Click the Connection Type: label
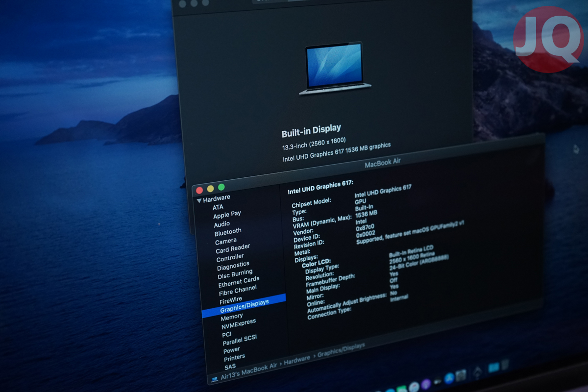This screenshot has height=392, width=588. coord(330,314)
